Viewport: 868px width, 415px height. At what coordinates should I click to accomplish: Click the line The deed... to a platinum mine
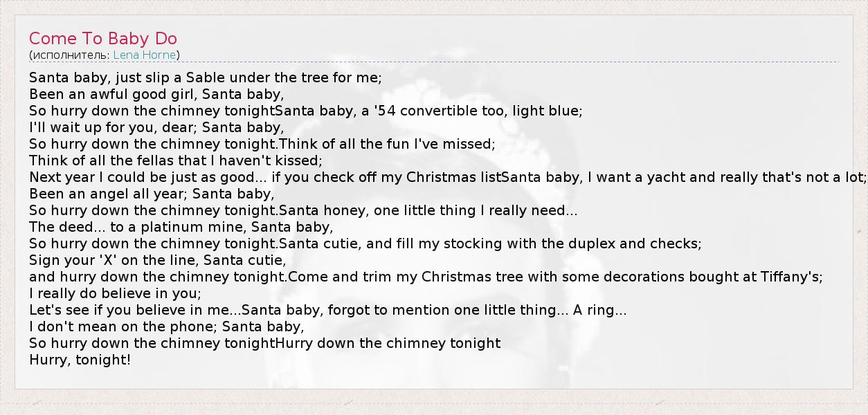(181, 227)
